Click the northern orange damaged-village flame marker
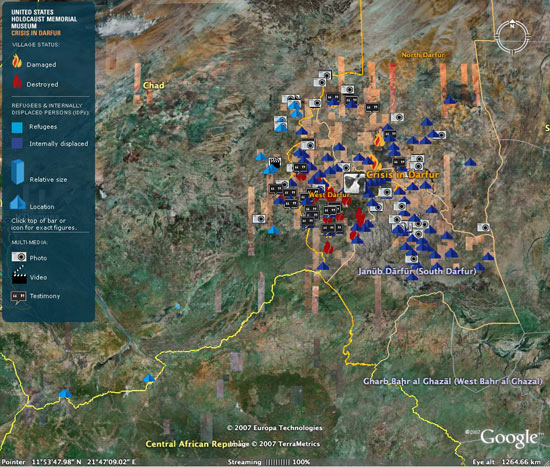The width and height of the screenshot is (550, 467). [378, 140]
